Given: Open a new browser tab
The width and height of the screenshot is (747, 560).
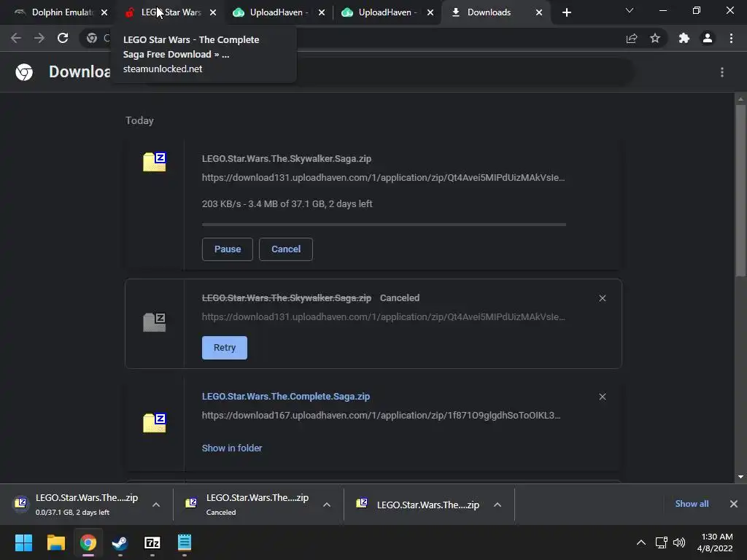Looking at the screenshot, I should 566,12.
